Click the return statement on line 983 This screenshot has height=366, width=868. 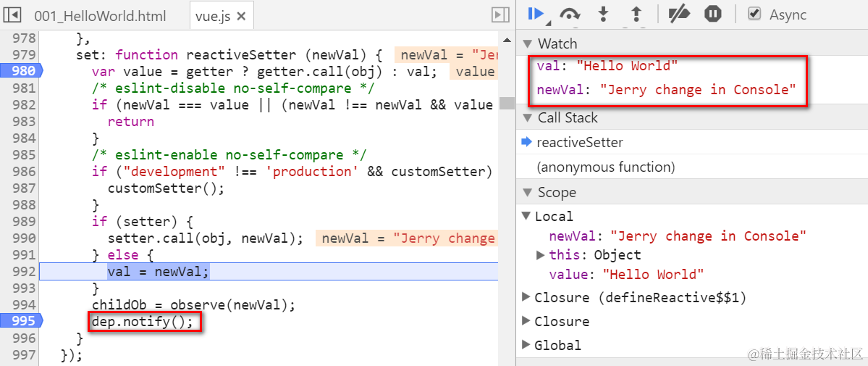130,122
